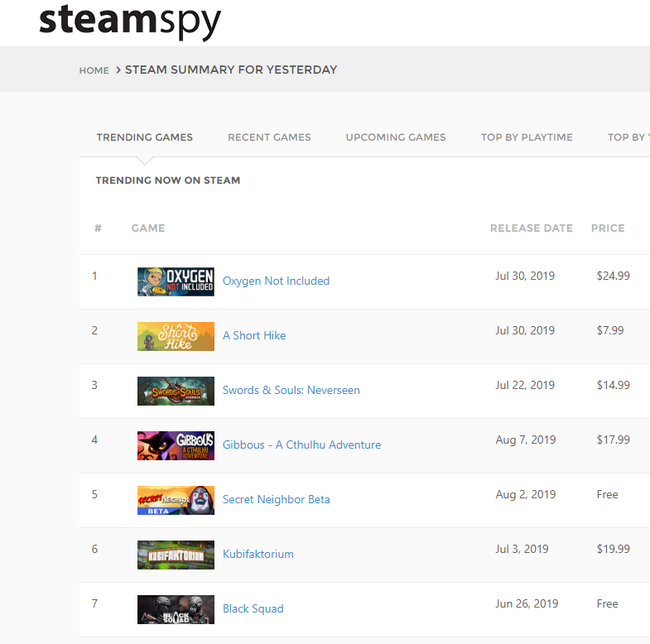
Task: Sort by Price column header
Action: (x=608, y=228)
